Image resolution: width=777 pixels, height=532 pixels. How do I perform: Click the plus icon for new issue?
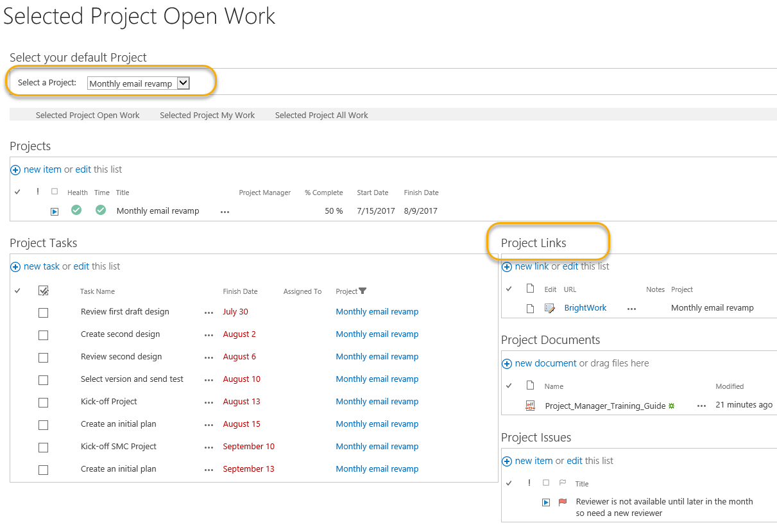(507, 461)
